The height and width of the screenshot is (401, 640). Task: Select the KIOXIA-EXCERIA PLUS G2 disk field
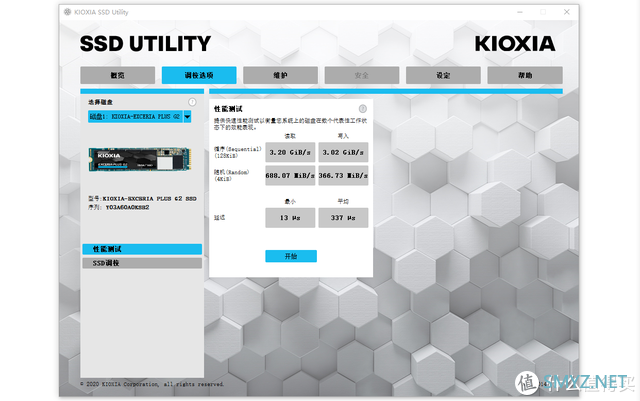pyautogui.click(x=136, y=117)
